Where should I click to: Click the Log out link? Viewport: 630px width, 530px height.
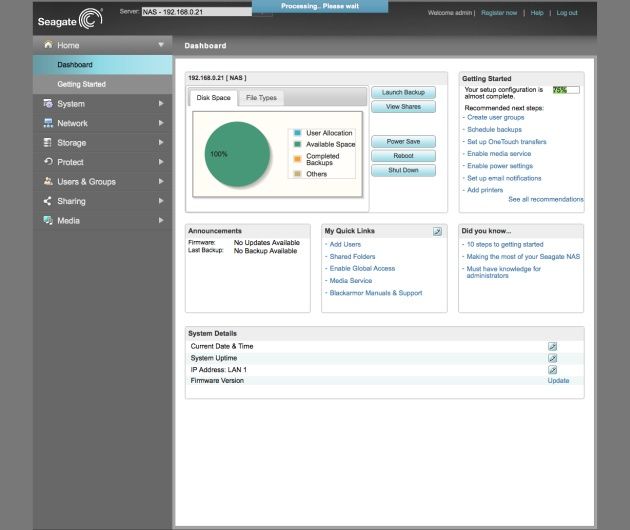(x=567, y=13)
